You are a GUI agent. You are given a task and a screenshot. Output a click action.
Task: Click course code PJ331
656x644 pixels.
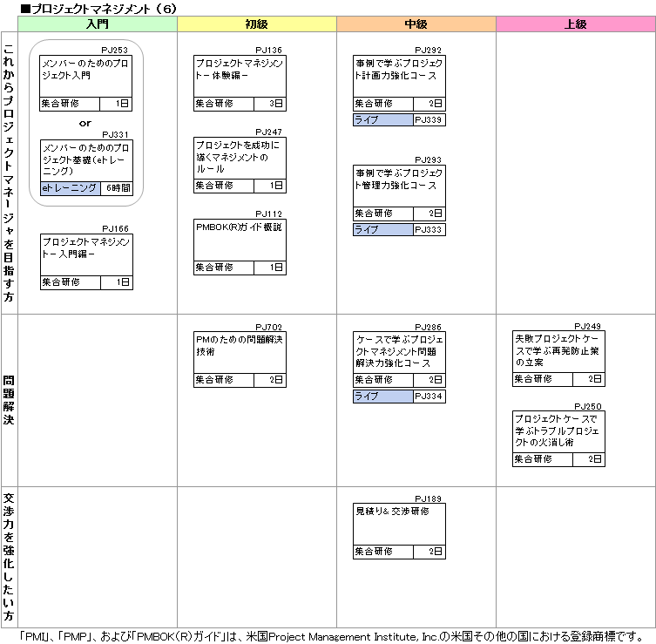pos(116,135)
